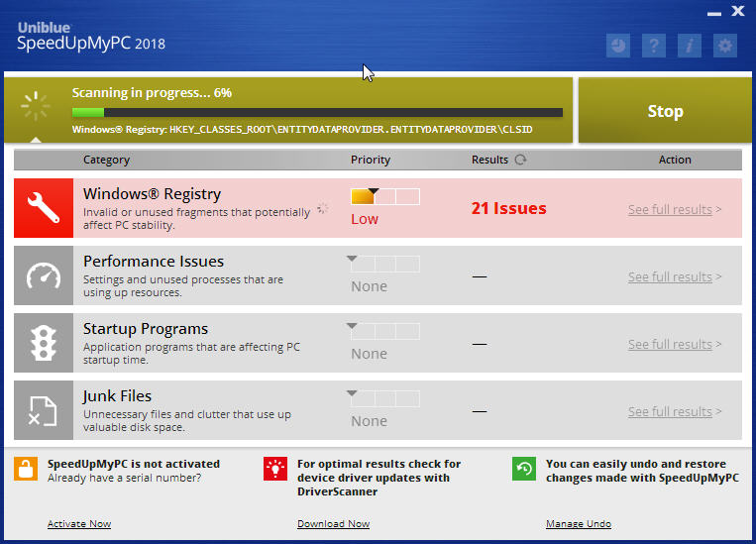
Task: Select the Windows® Registry category title
Action: click(152, 194)
